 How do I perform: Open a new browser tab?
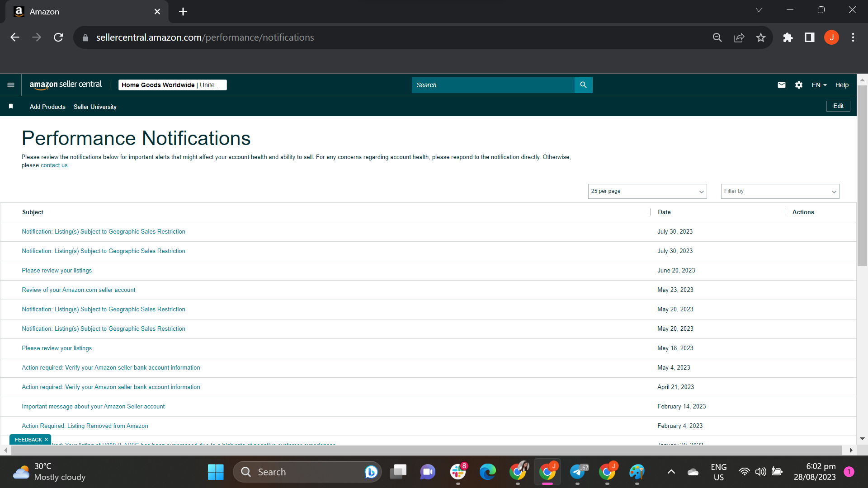[183, 12]
